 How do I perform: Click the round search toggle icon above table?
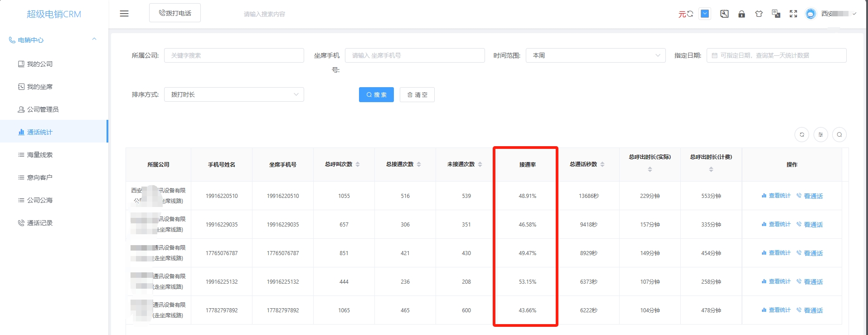coord(839,135)
